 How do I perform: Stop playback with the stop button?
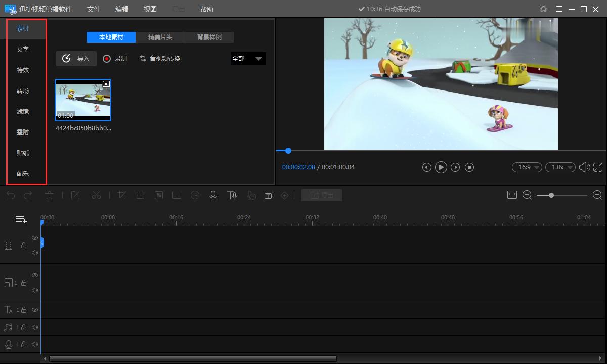pos(469,167)
